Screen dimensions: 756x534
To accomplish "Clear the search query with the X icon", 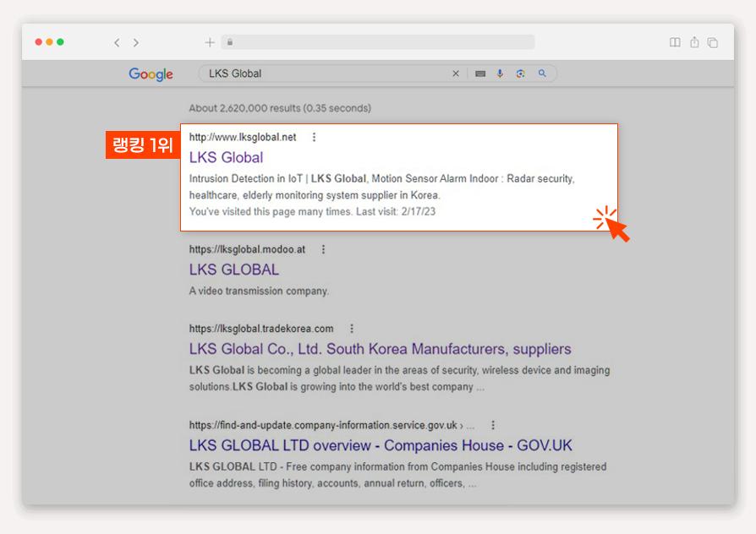I will pyautogui.click(x=456, y=74).
